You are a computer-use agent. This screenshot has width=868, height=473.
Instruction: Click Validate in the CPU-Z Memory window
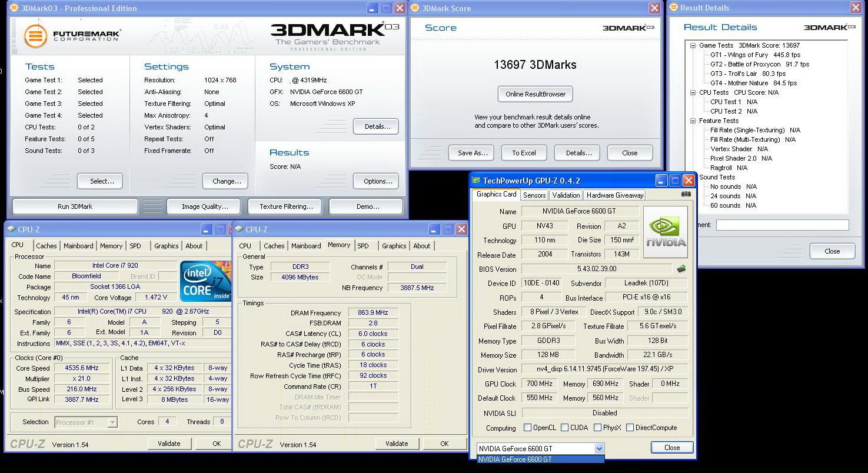pos(397,444)
